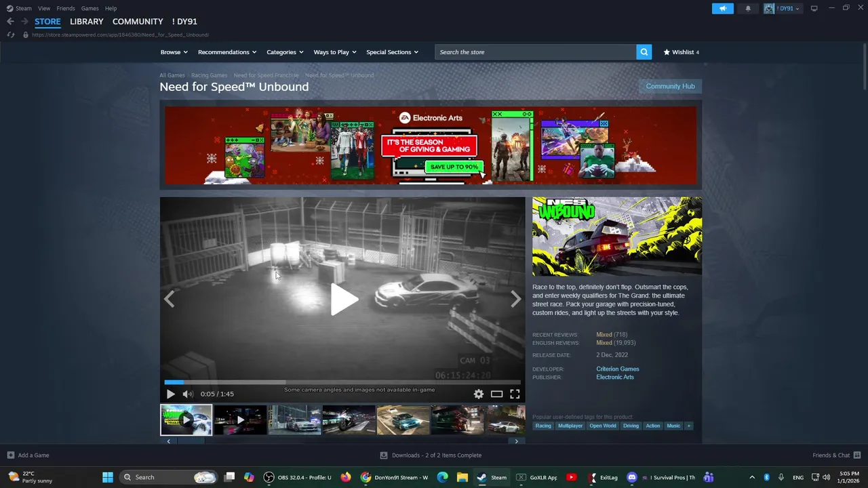The width and height of the screenshot is (868, 488).
Task: Mute the trailer volume icon
Action: [x=188, y=394]
